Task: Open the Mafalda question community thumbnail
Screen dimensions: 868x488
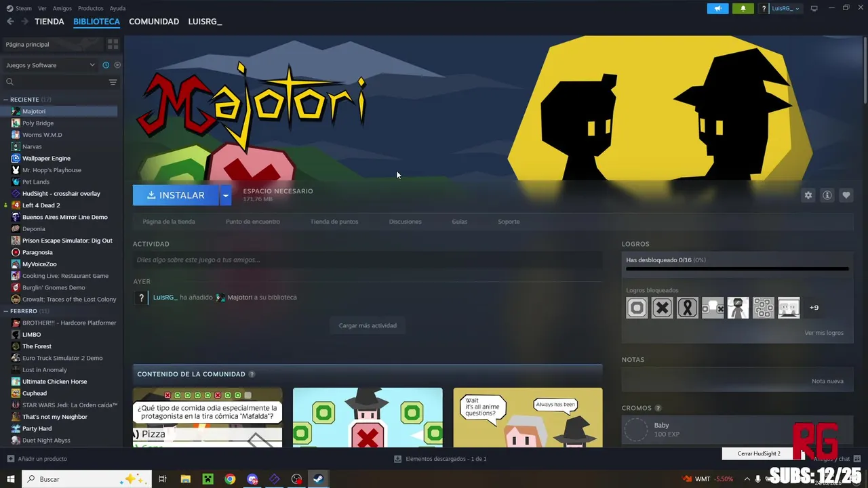Action: [x=208, y=418]
